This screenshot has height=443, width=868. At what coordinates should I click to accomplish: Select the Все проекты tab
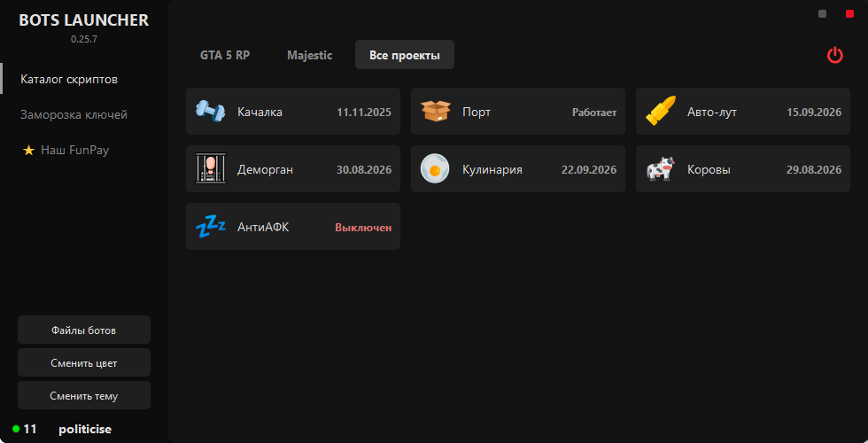click(404, 55)
